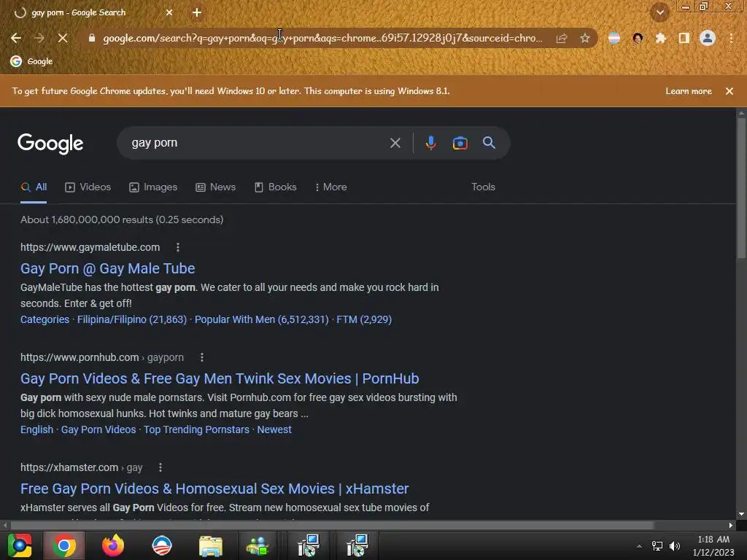
Task: Click inside the Google search box
Action: [258, 143]
